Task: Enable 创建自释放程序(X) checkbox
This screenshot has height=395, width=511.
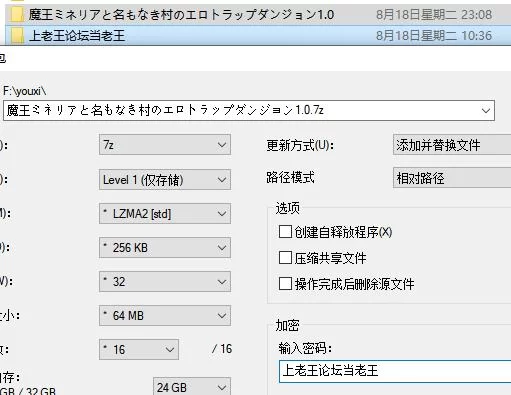Action: 285,232
